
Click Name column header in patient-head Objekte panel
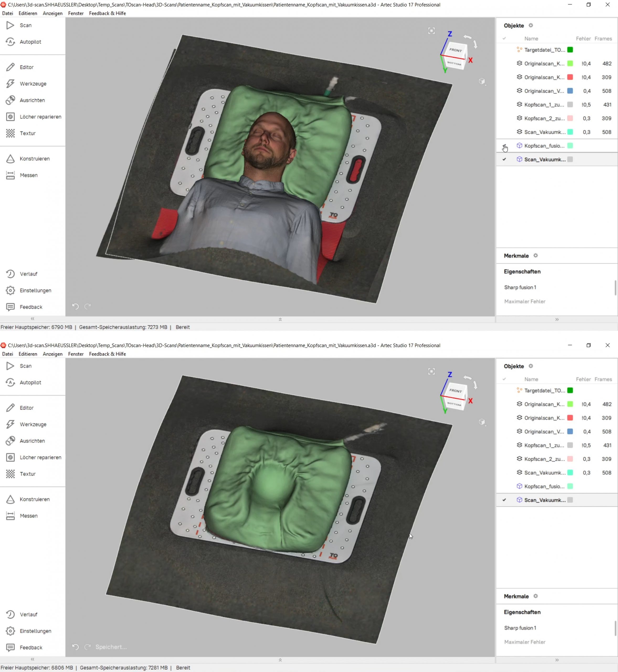(x=531, y=39)
